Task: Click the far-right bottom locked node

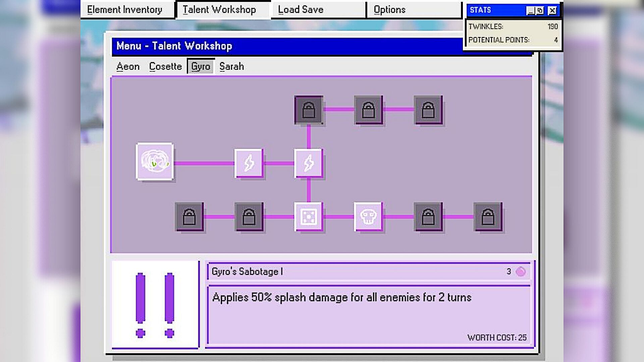Action: (x=488, y=217)
